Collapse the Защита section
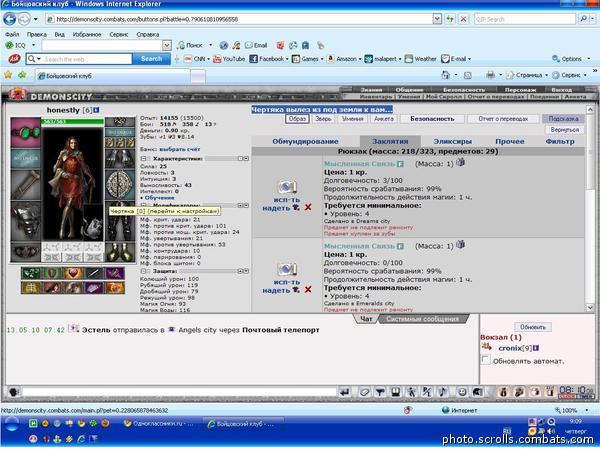This screenshot has width=600, height=450. [x=143, y=271]
